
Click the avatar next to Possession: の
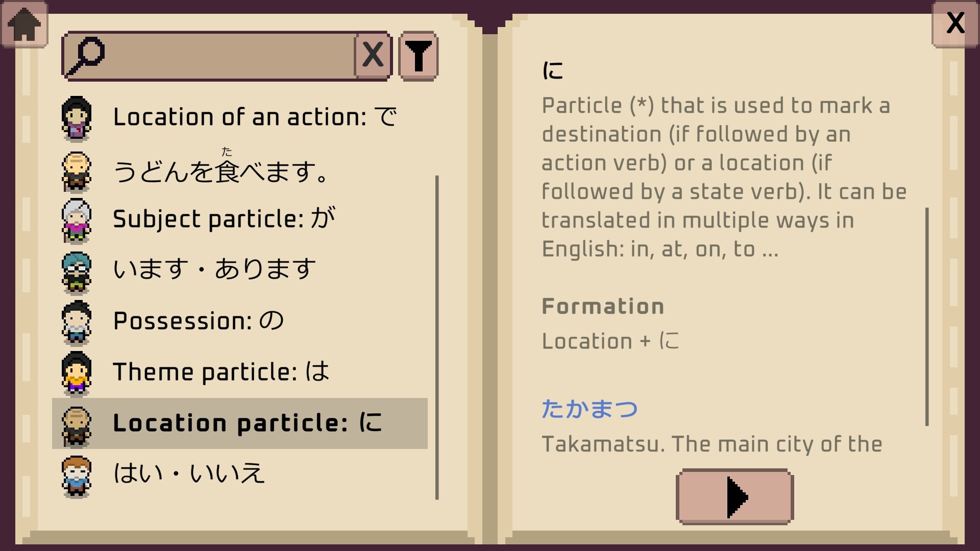click(77, 322)
